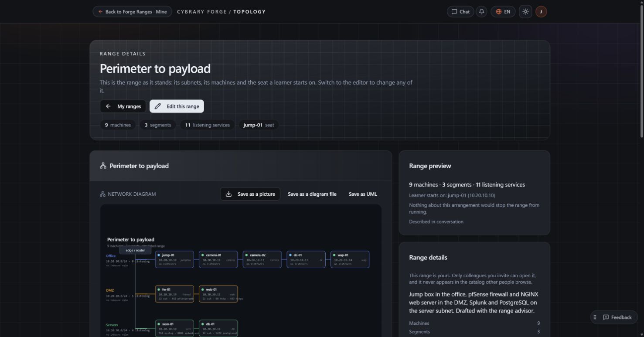Click the 9 machines chip
Image resolution: width=644 pixels, height=337 pixels.
pos(118,125)
